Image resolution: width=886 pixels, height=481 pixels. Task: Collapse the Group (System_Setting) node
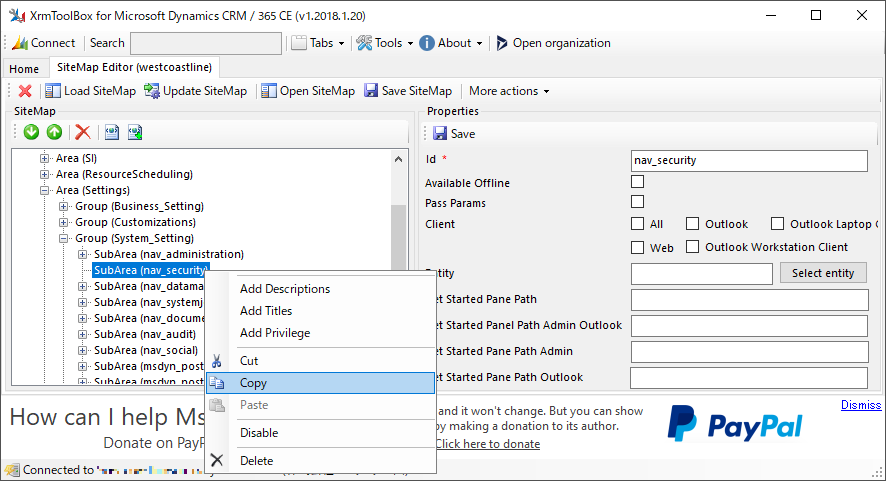[x=63, y=239]
